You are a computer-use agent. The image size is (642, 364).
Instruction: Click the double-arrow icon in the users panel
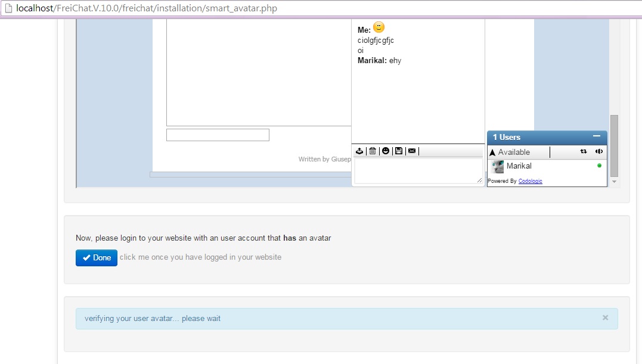(x=584, y=151)
